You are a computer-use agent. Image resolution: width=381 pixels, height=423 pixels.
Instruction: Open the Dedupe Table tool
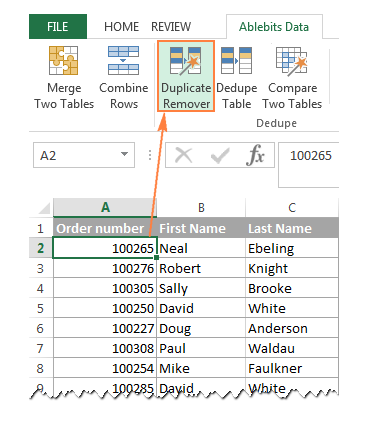click(236, 78)
